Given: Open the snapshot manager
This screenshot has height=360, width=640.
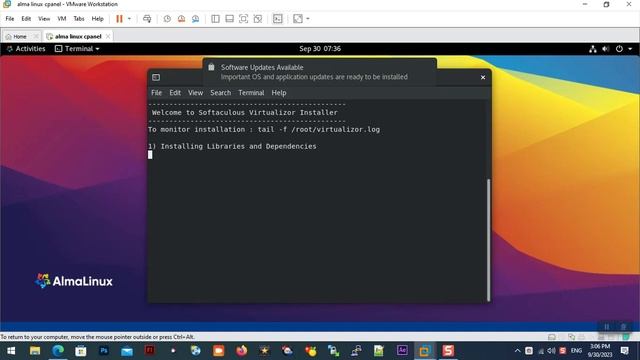Looking at the screenshot, I should [196, 19].
